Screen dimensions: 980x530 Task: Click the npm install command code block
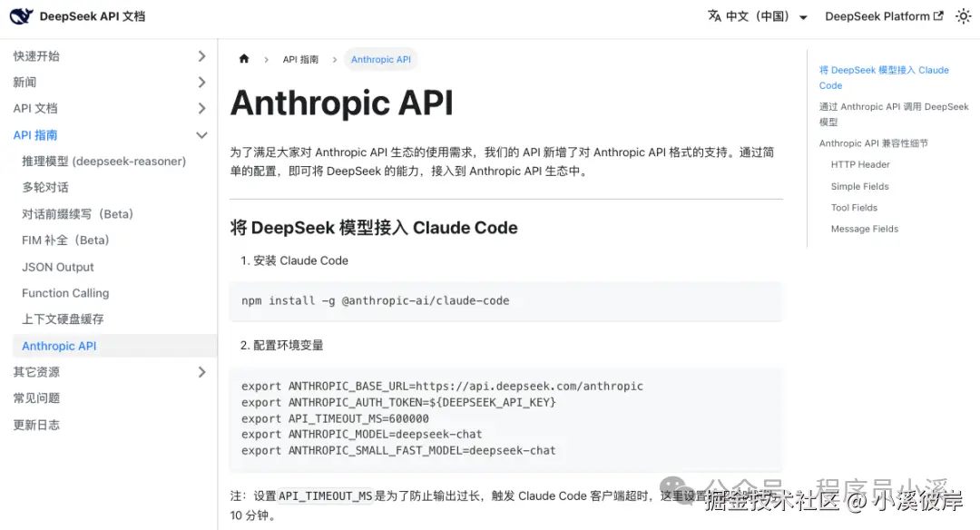(505, 300)
